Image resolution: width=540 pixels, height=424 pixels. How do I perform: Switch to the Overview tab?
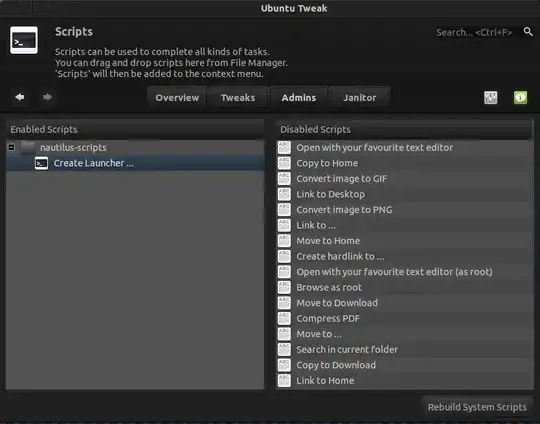click(177, 98)
